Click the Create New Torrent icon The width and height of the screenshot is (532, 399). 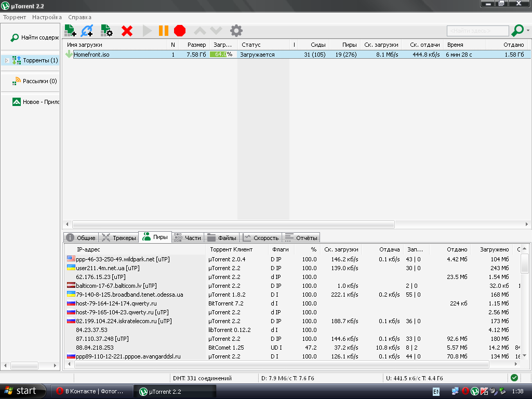click(107, 31)
